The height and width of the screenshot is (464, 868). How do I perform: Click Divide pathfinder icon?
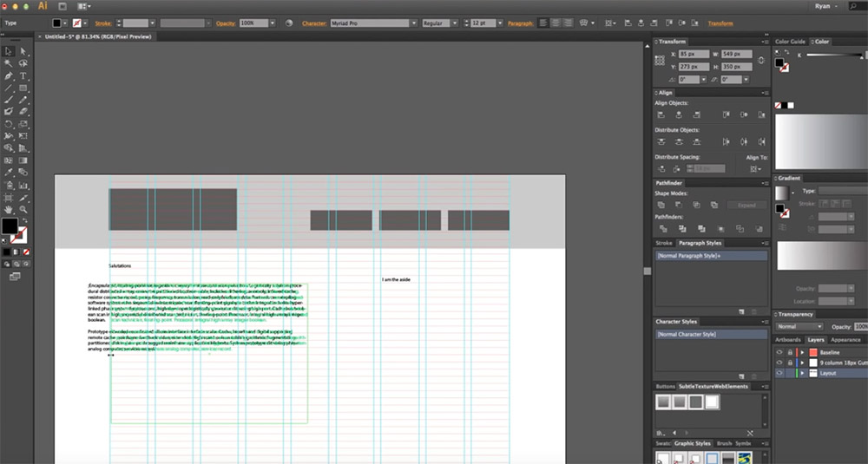click(662, 228)
